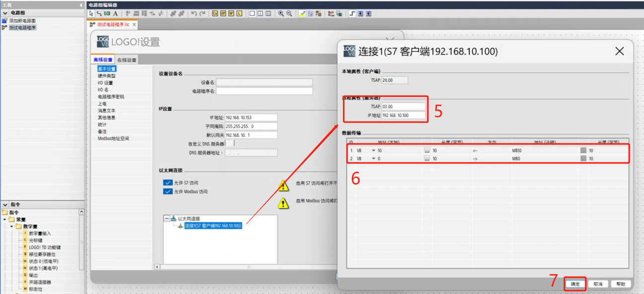The width and height of the screenshot is (644, 294).
Task: Collapse the 以太网连接 tree node
Action: click(x=167, y=218)
